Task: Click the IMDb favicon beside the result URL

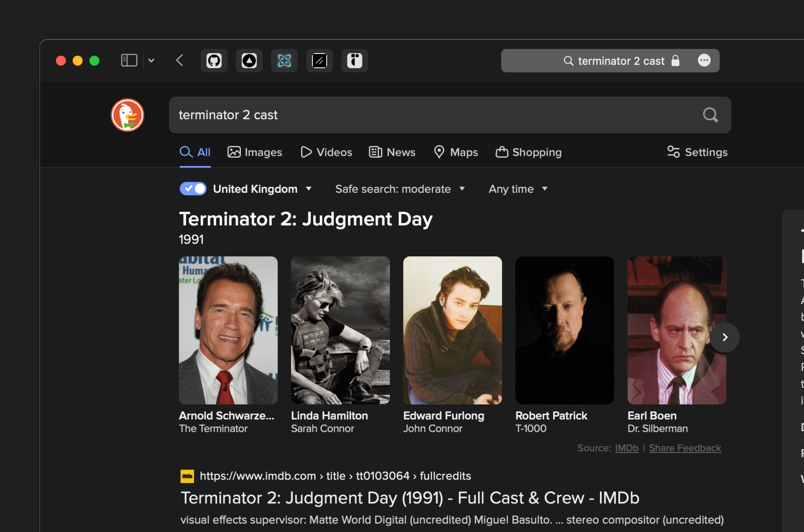Action: pyautogui.click(x=187, y=476)
